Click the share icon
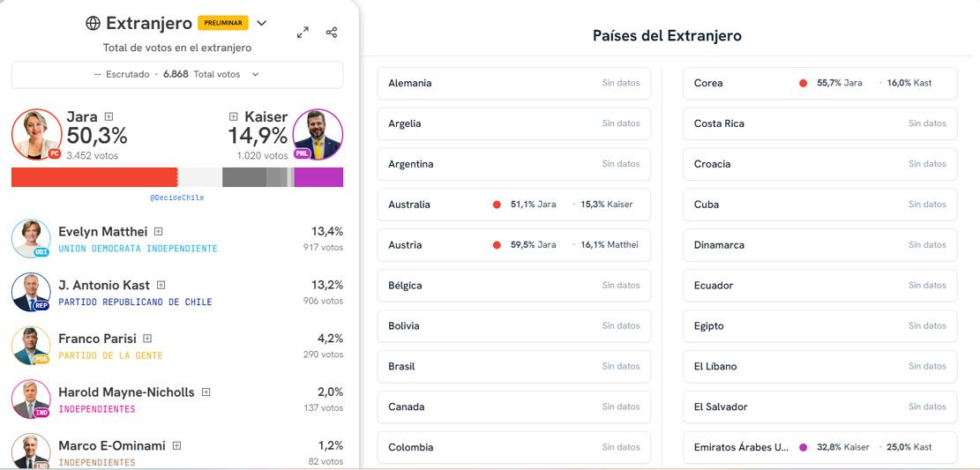This screenshot has width=980, height=470. tap(332, 33)
